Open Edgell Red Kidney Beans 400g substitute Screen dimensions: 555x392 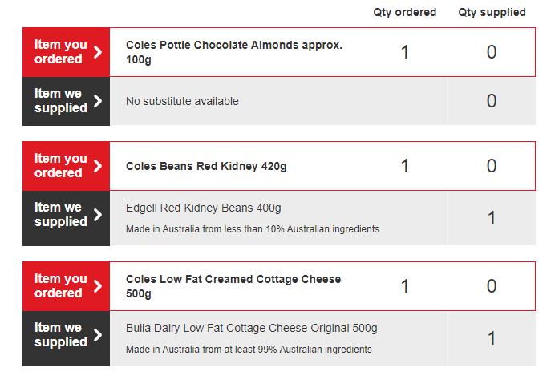pyautogui.click(x=204, y=208)
